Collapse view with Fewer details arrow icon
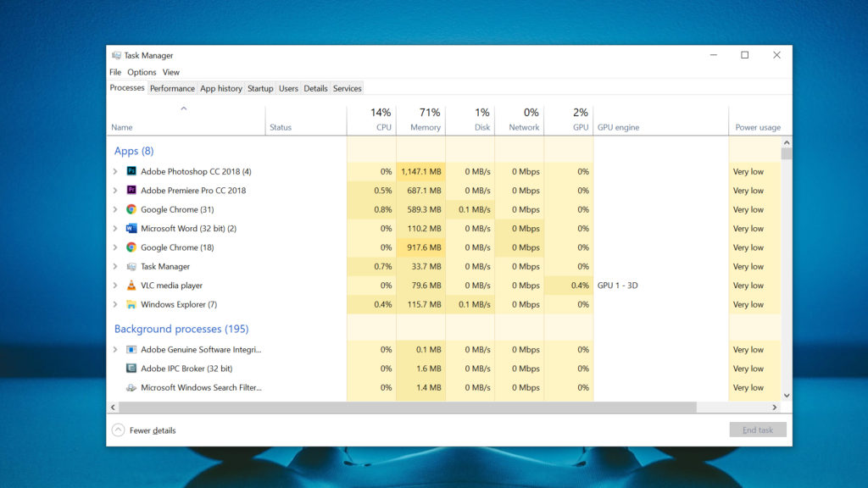The height and width of the screenshot is (488, 868). click(118, 430)
